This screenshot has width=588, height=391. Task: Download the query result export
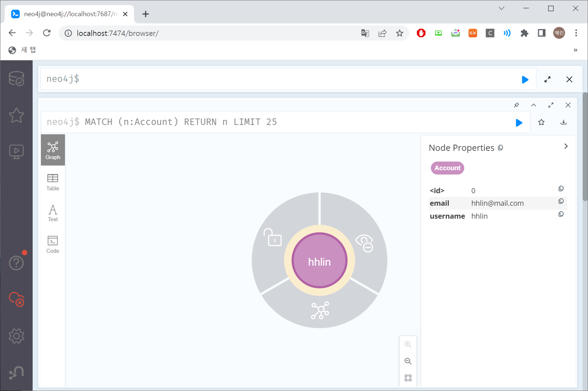coord(563,122)
